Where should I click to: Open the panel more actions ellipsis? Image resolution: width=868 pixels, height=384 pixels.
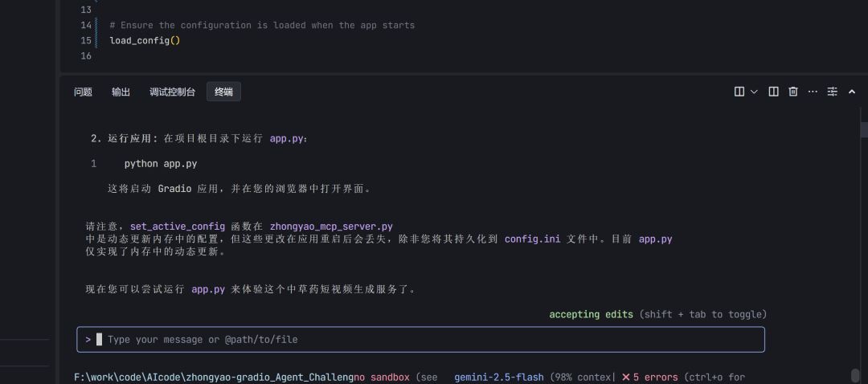click(x=813, y=92)
